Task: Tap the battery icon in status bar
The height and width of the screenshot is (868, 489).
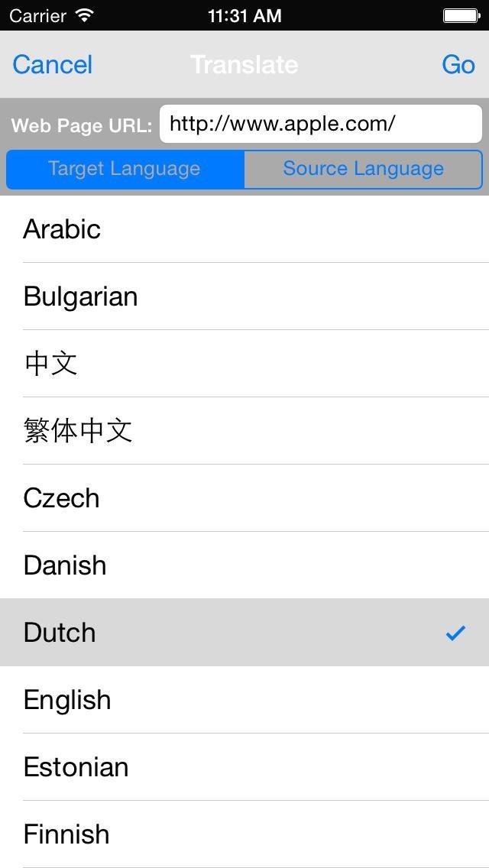Action: pyautogui.click(x=461, y=15)
